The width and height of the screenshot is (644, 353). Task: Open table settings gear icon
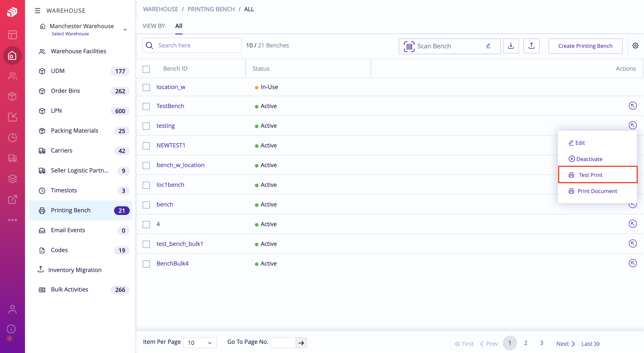(635, 46)
